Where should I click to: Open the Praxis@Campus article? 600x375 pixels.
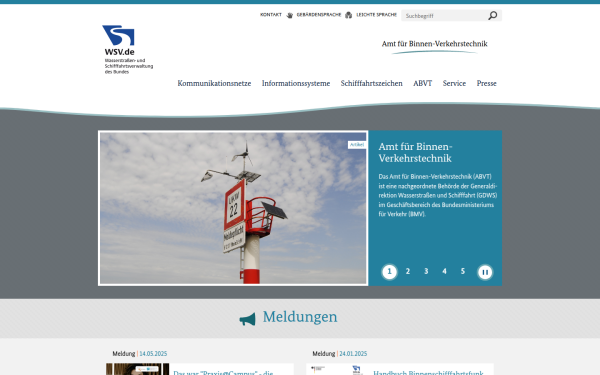223,372
